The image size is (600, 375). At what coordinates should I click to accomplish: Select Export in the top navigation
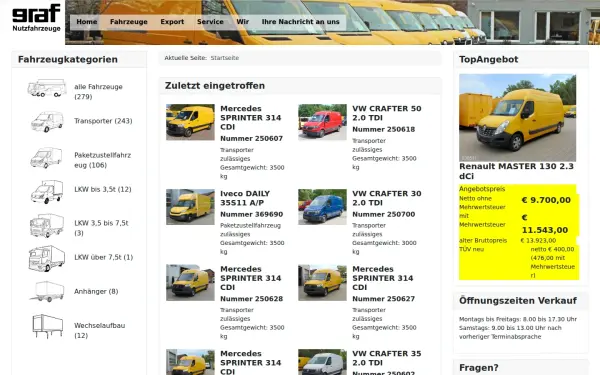[172, 22]
